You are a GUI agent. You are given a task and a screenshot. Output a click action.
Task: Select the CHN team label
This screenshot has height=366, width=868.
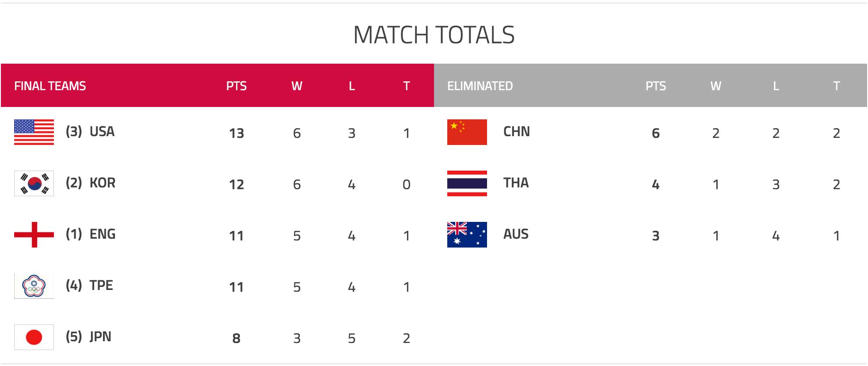[x=517, y=132]
